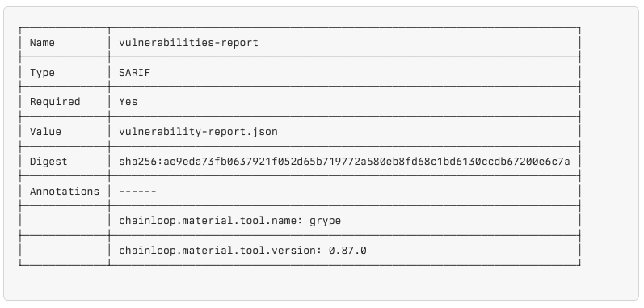Screen dimensions: 644x308
Task: Click the empty cell left of tool.name
Action: 65,221
